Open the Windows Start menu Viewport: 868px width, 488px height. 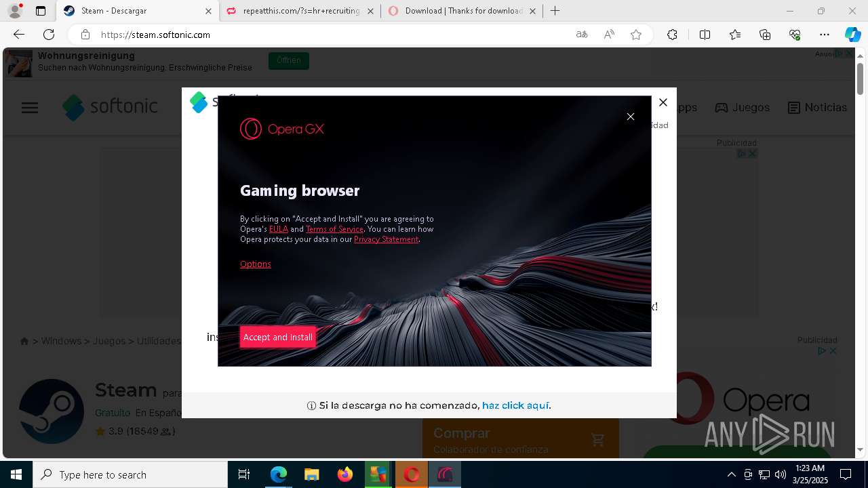click(x=16, y=474)
